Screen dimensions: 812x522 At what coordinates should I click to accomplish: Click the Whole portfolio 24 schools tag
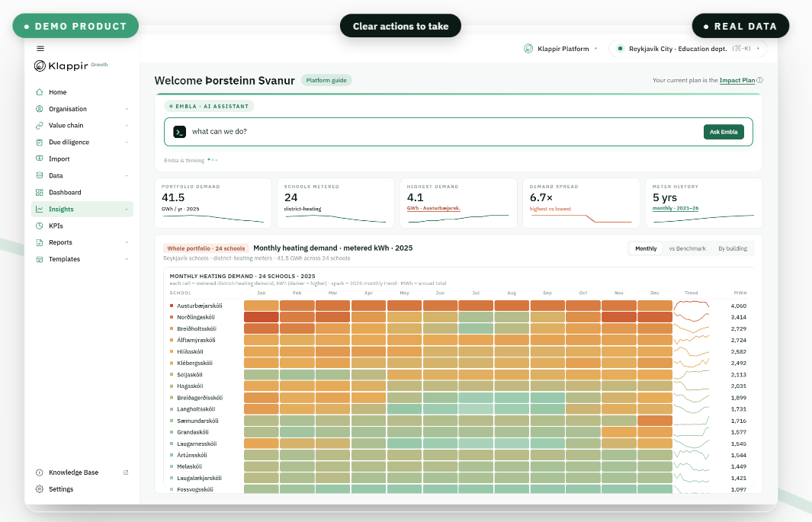[206, 248]
